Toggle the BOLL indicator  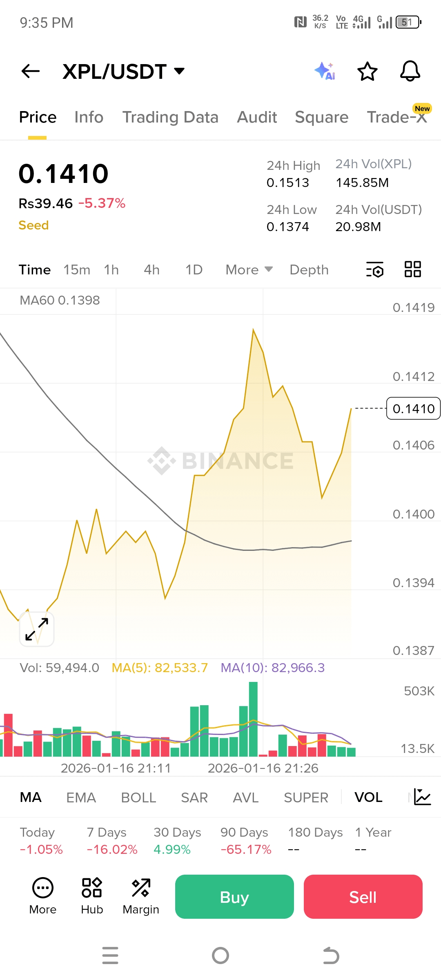pos(138,797)
